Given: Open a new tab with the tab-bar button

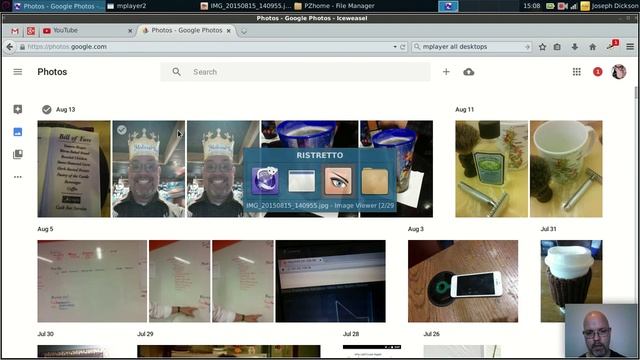Looking at the screenshot, I should pos(244,31).
